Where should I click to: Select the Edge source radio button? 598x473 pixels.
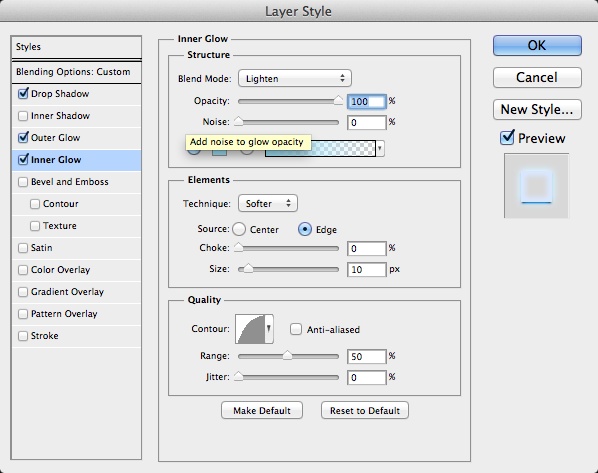305,229
